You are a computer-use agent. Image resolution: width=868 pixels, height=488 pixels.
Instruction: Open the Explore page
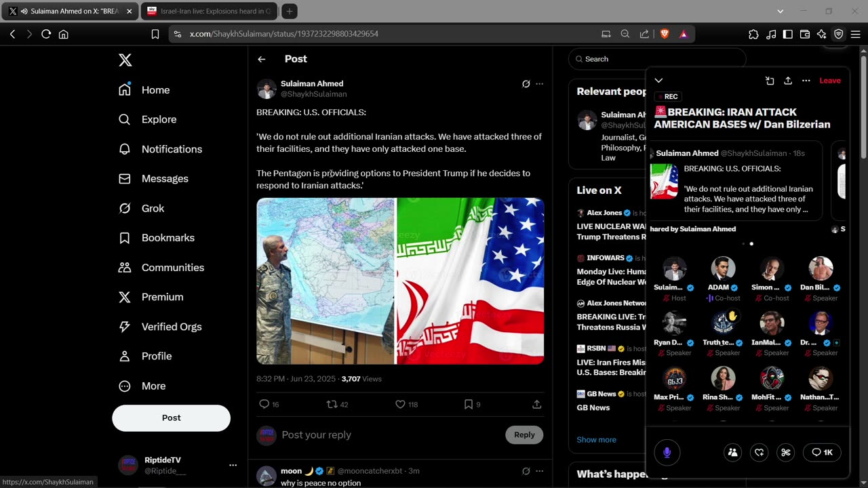pyautogui.click(x=147, y=119)
